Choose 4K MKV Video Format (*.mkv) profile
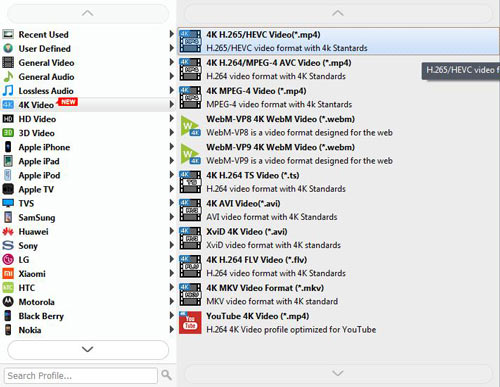 338,294
